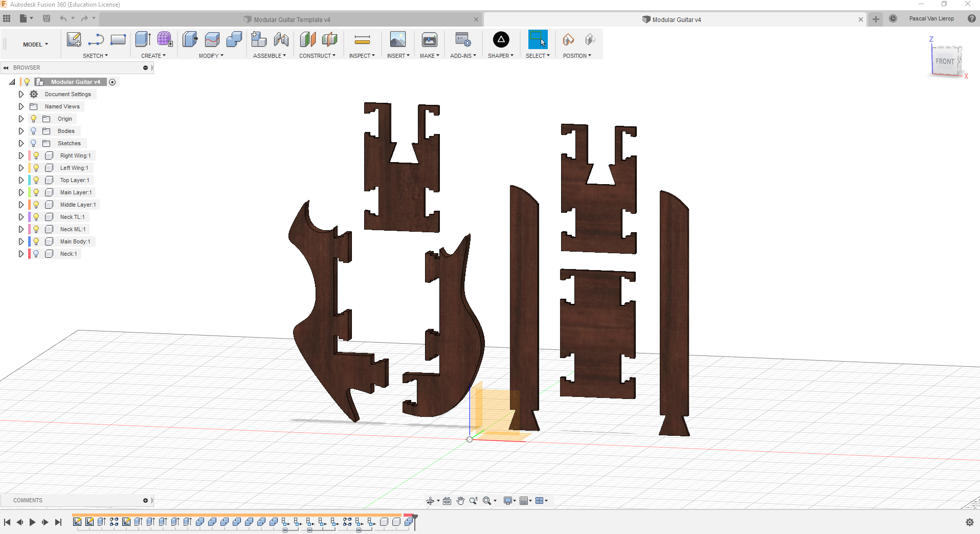
Task: Expand the Named Views folder
Action: [21, 106]
